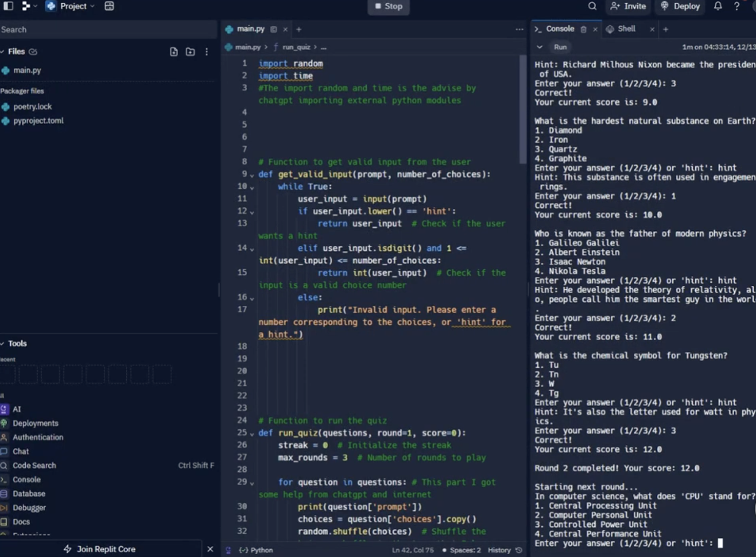756x557 pixels.
Task: Create a new folder icon
Action: click(x=190, y=52)
